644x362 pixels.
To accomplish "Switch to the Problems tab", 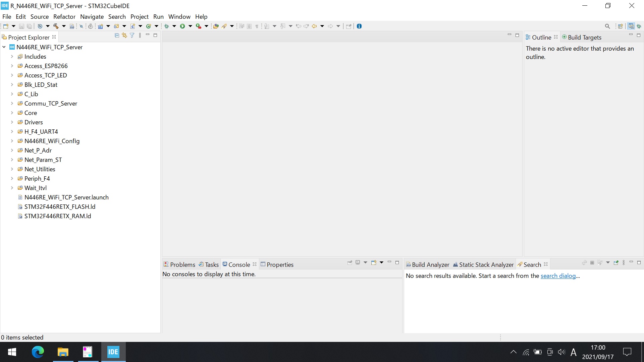I will (x=179, y=264).
